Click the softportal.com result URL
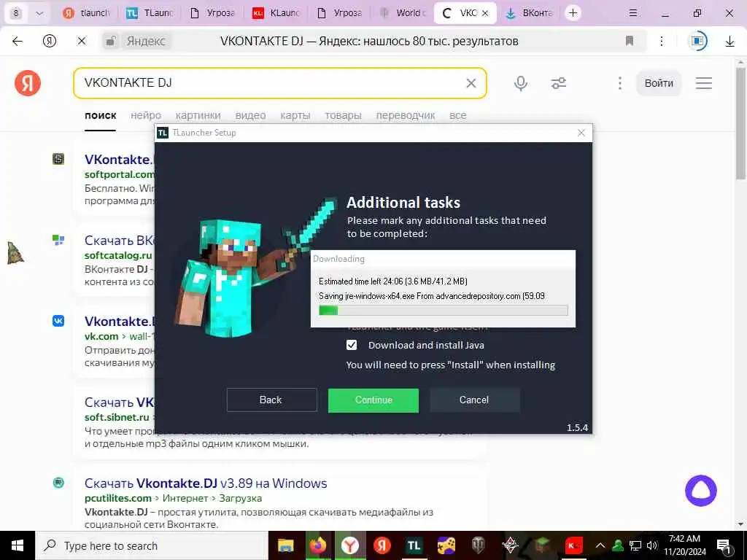 [x=119, y=174]
